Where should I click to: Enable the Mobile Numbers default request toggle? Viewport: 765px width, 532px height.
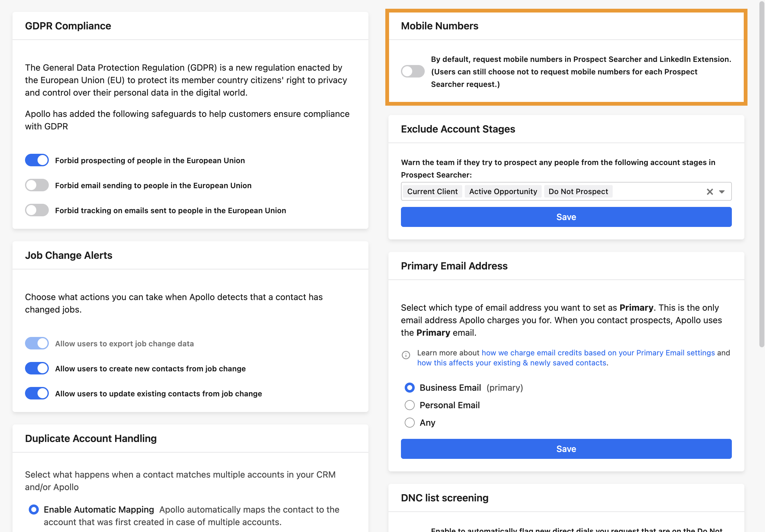point(413,71)
